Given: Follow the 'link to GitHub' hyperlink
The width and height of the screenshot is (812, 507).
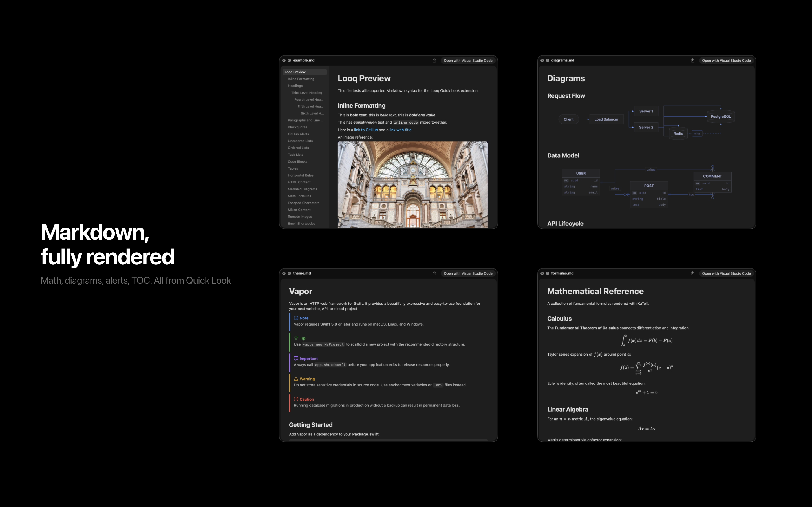Looking at the screenshot, I should tap(366, 130).
